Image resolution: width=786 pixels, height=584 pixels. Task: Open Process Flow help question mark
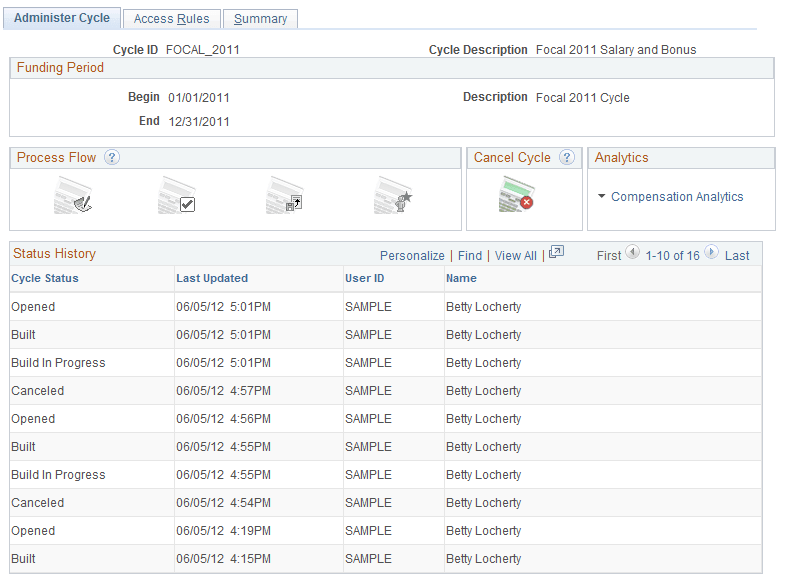pos(112,157)
